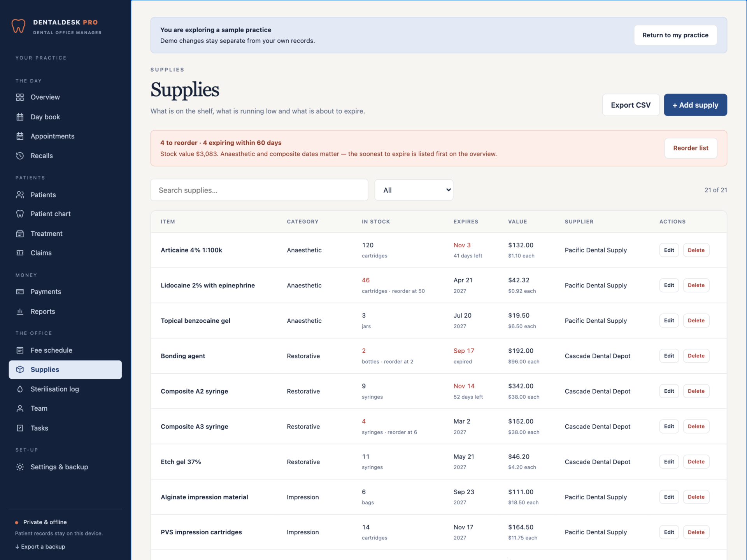Click the Reports bar chart icon
This screenshot has height=560, width=747.
pos(20,311)
